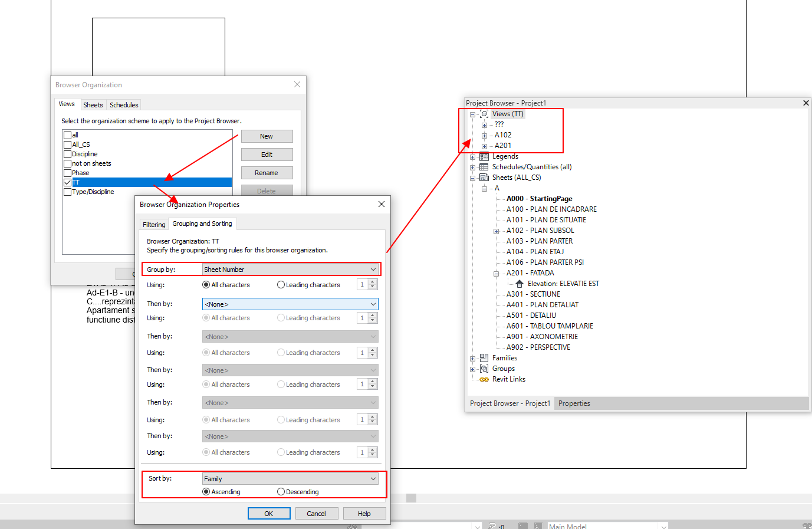Open the Sort by Family dropdown
Image resolution: width=812 pixels, height=529 pixels.
click(x=373, y=478)
